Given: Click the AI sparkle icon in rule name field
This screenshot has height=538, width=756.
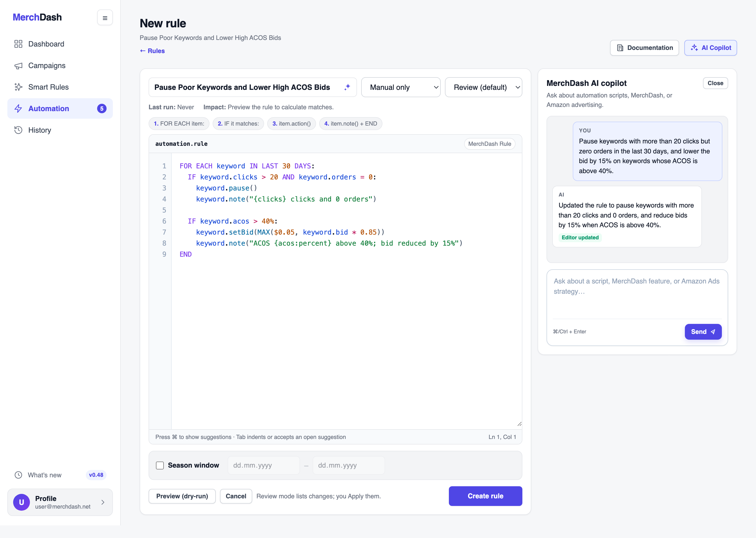Looking at the screenshot, I should pos(347,87).
